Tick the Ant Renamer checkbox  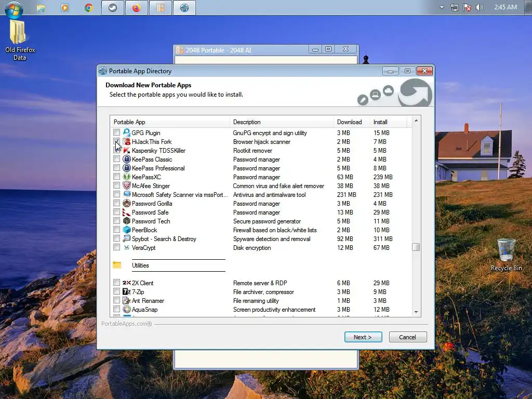tap(117, 300)
